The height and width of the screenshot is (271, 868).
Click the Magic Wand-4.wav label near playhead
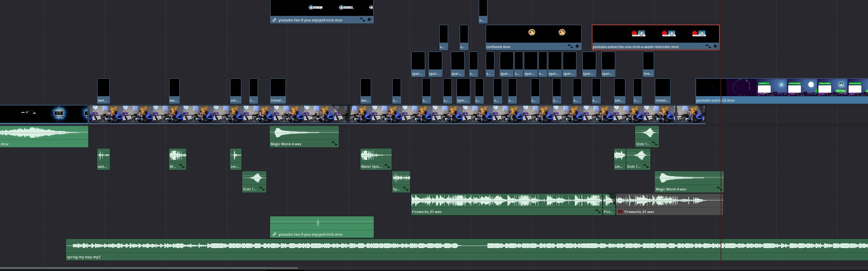point(671,189)
